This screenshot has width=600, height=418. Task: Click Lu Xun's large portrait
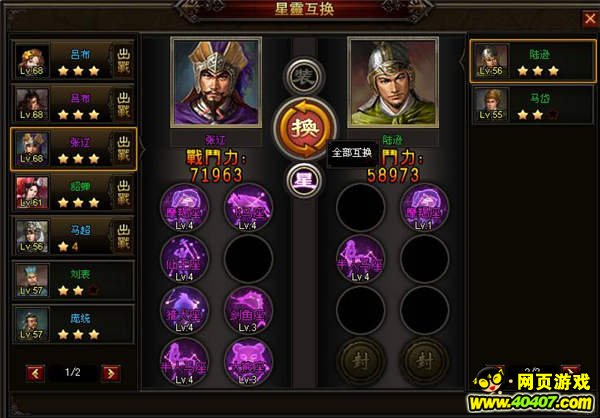tap(393, 82)
